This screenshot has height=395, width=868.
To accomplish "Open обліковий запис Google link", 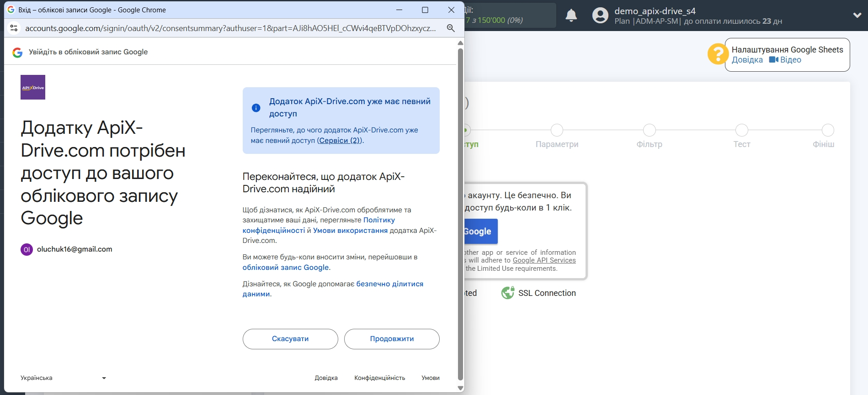I will [x=285, y=268].
